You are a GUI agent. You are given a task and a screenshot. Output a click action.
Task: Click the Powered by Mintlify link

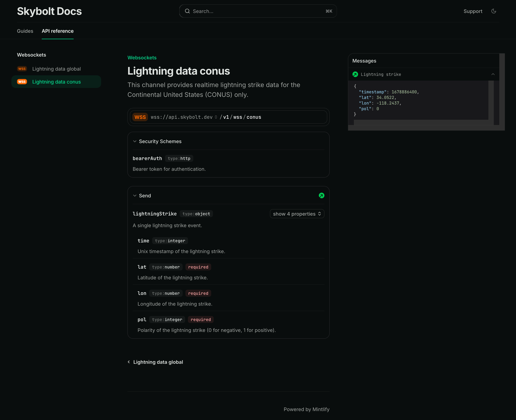(306, 409)
